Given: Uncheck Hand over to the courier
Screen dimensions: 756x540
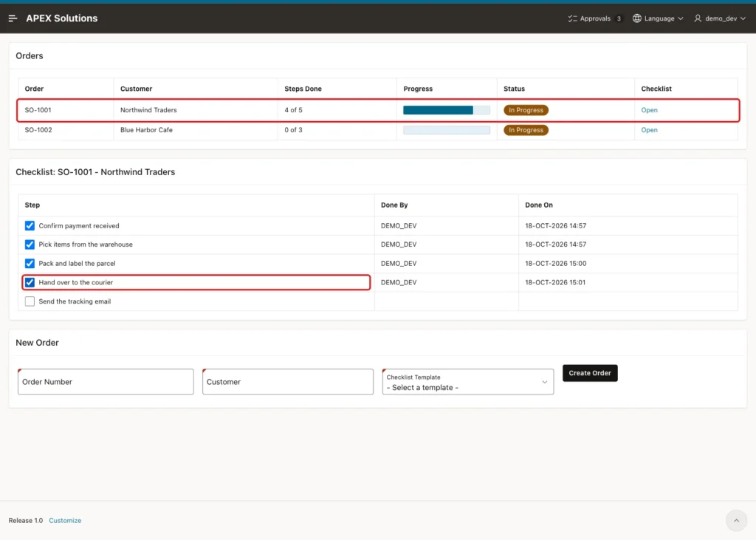Looking at the screenshot, I should (30, 282).
